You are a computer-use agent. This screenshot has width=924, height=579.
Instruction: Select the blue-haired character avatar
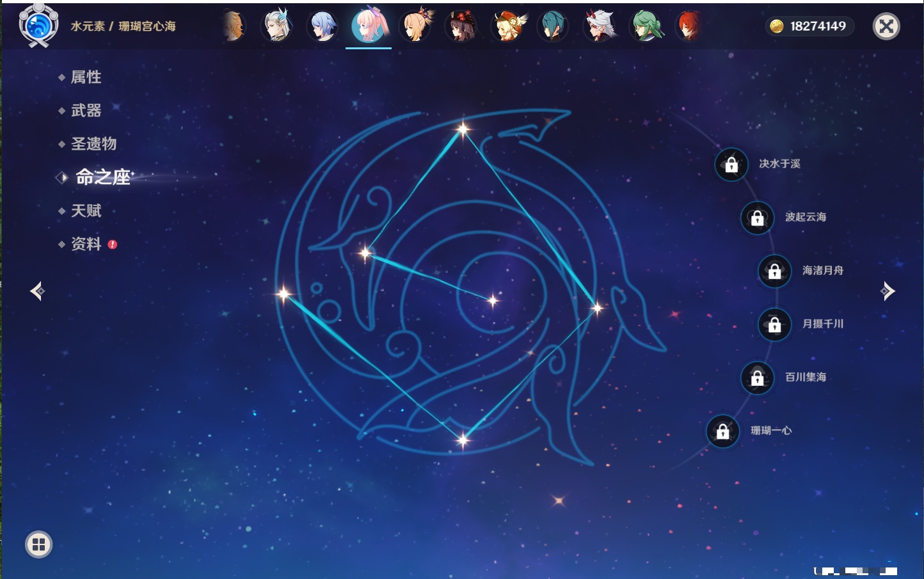click(x=323, y=26)
